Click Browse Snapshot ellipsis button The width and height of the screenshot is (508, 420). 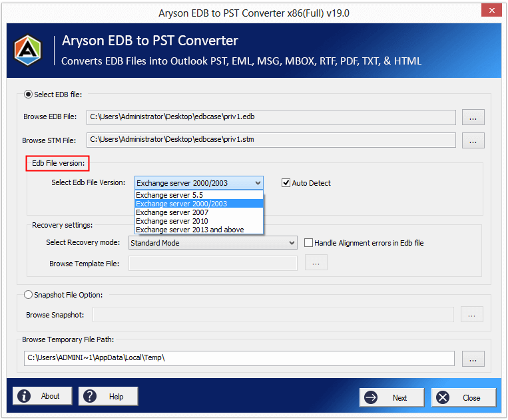point(471,314)
